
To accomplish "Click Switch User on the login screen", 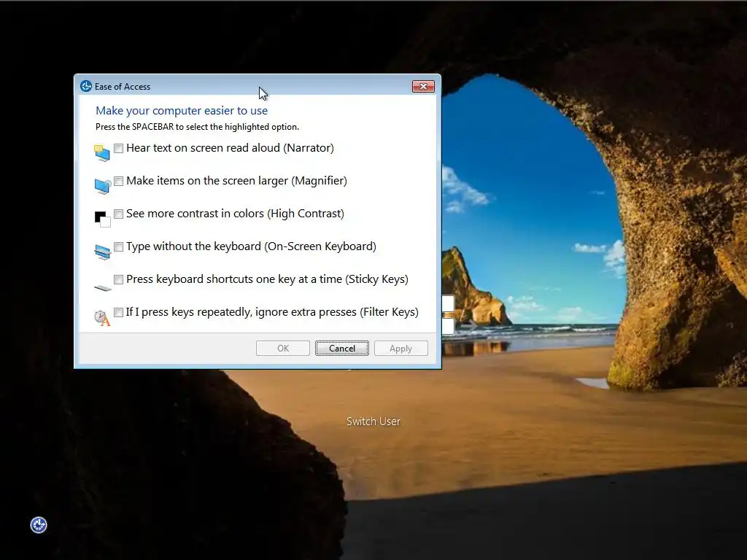I will pyautogui.click(x=373, y=421).
